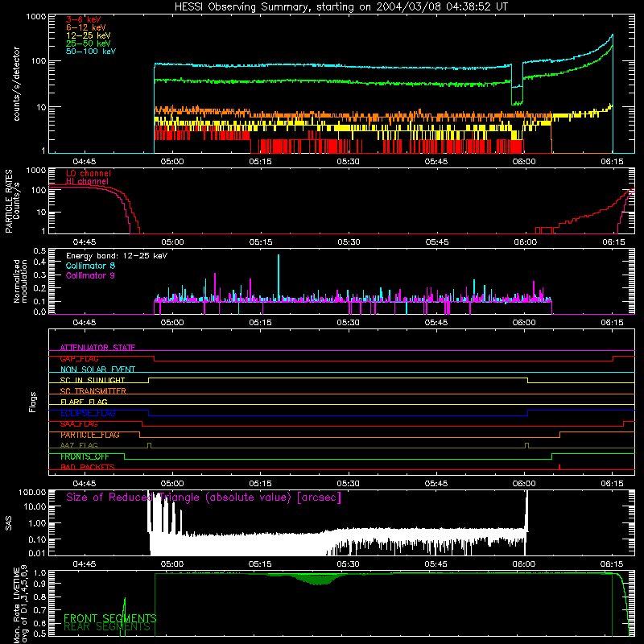This screenshot has height=644, width=644.
Task: Select the SC_IN_SUNLIGHT flag label
Action: [x=93, y=380]
